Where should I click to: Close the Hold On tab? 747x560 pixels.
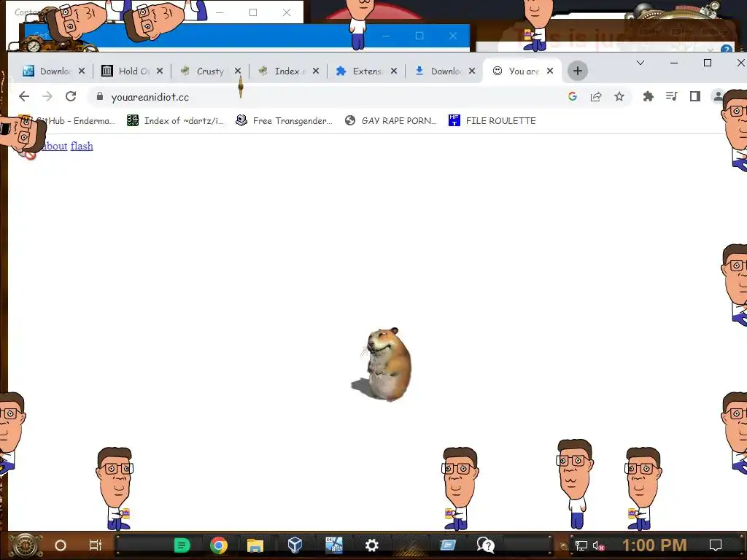click(160, 71)
